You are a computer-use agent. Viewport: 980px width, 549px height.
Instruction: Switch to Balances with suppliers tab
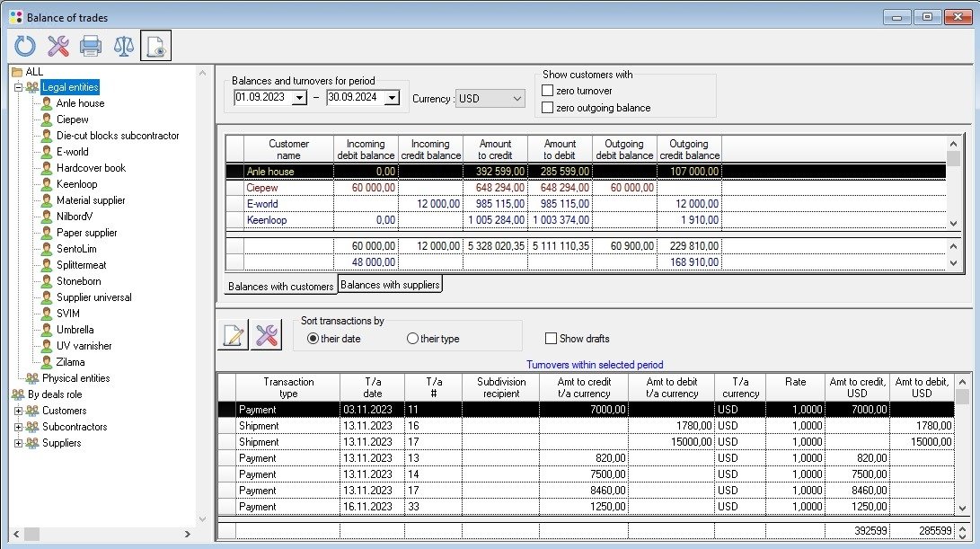click(x=390, y=285)
